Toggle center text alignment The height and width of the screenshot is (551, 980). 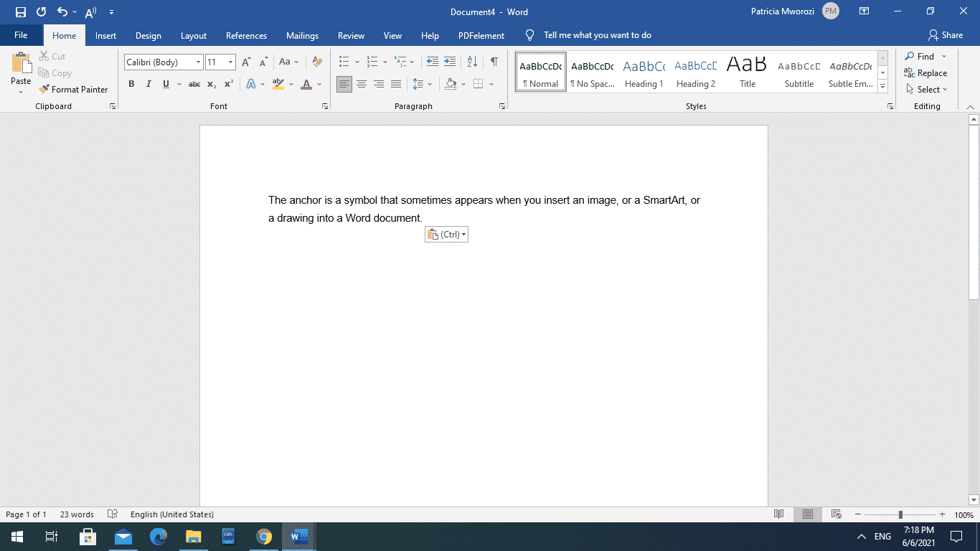click(x=362, y=84)
